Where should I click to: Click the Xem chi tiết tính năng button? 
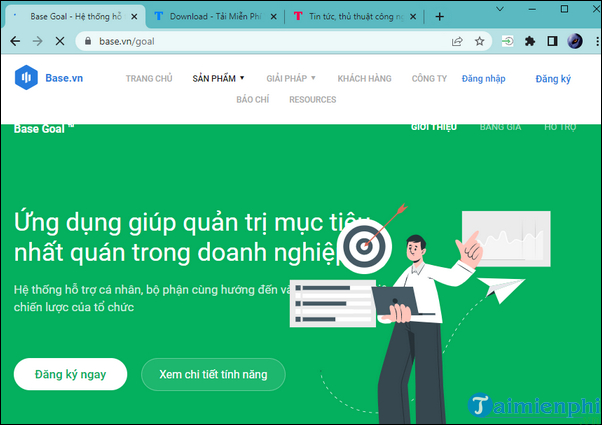[213, 374]
